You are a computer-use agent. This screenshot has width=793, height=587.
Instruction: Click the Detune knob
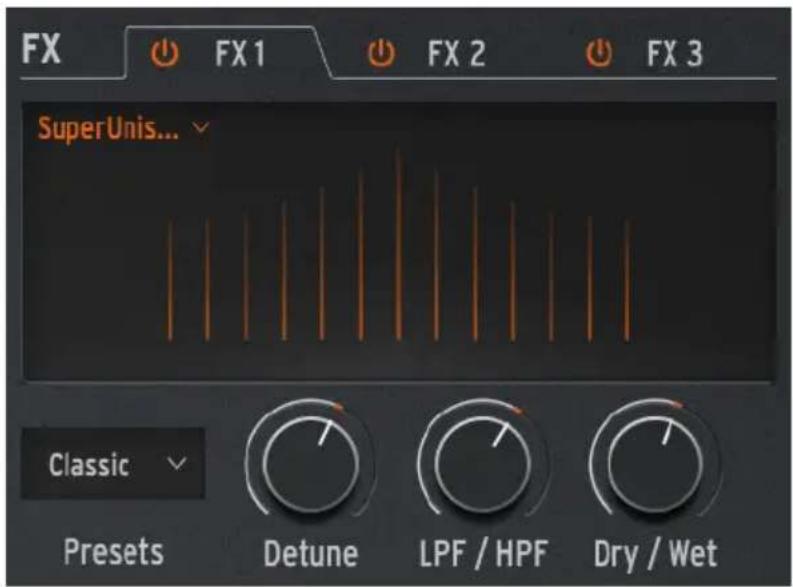(311, 464)
